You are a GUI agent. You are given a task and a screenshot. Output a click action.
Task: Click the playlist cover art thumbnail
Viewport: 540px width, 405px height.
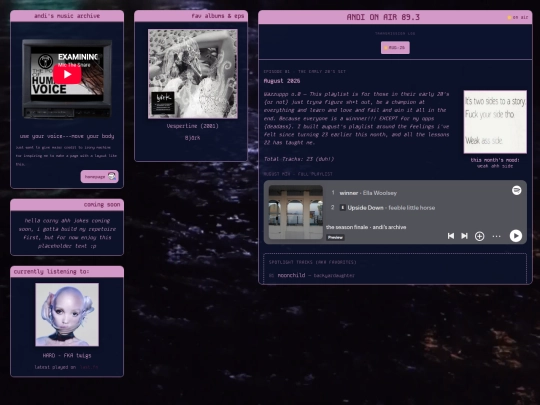pos(295,212)
